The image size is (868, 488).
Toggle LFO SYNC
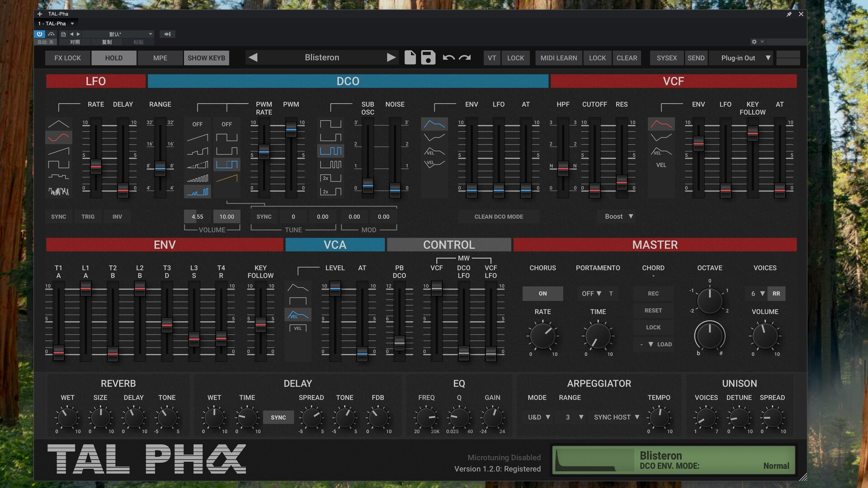[x=59, y=216]
